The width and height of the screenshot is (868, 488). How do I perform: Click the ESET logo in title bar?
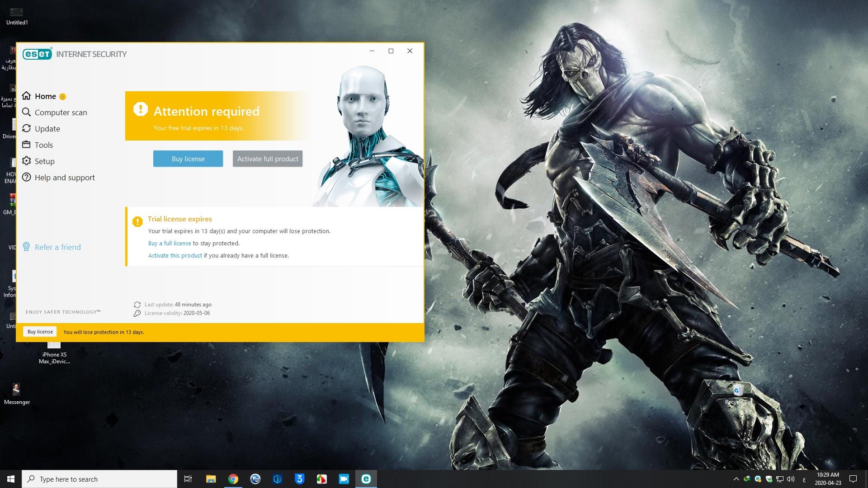(38, 54)
